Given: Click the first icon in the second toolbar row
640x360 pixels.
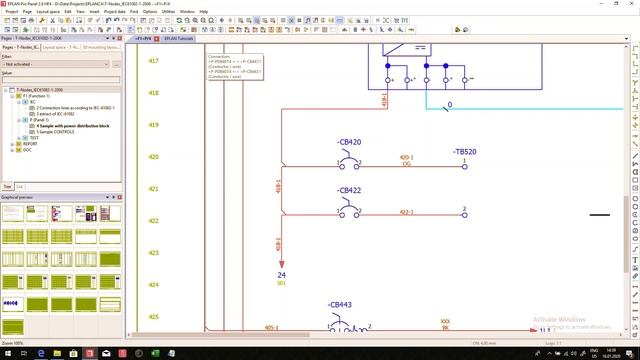Looking at the screenshot, I should coord(7,29).
